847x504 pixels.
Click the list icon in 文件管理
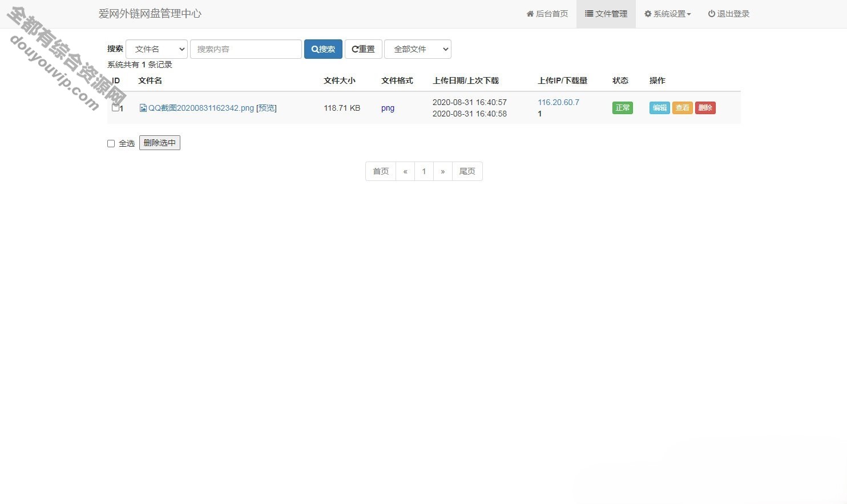click(x=589, y=14)
